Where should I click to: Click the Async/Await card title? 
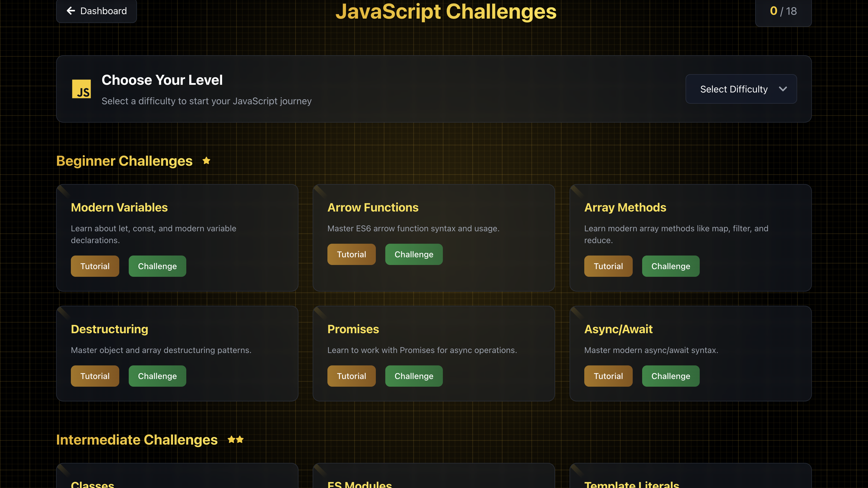(618, 329)
